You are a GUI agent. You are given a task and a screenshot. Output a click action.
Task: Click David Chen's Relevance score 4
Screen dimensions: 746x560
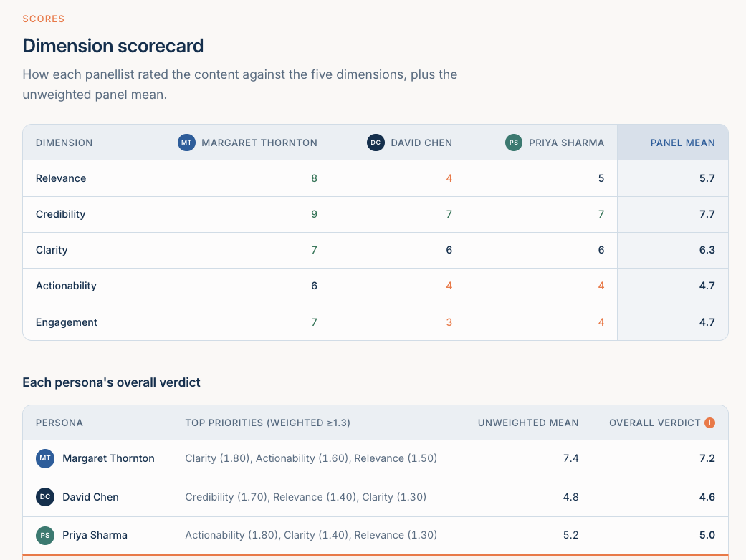449,178
